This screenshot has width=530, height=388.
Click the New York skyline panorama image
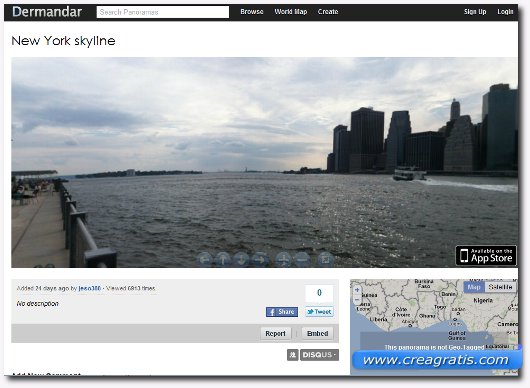(x=264, y=162)
